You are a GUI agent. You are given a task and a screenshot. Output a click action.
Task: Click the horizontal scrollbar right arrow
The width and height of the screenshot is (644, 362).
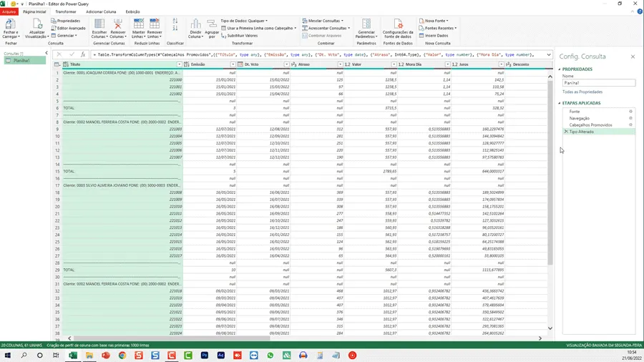pyautogui.click(x=540, y=338)
